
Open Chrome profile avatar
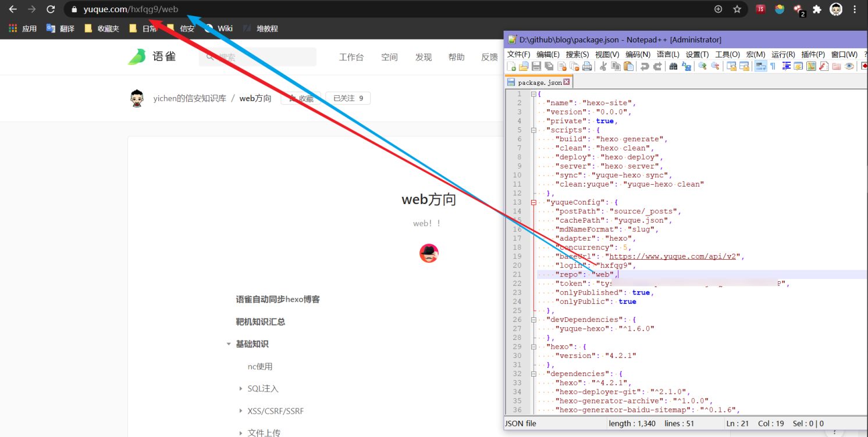836,9
